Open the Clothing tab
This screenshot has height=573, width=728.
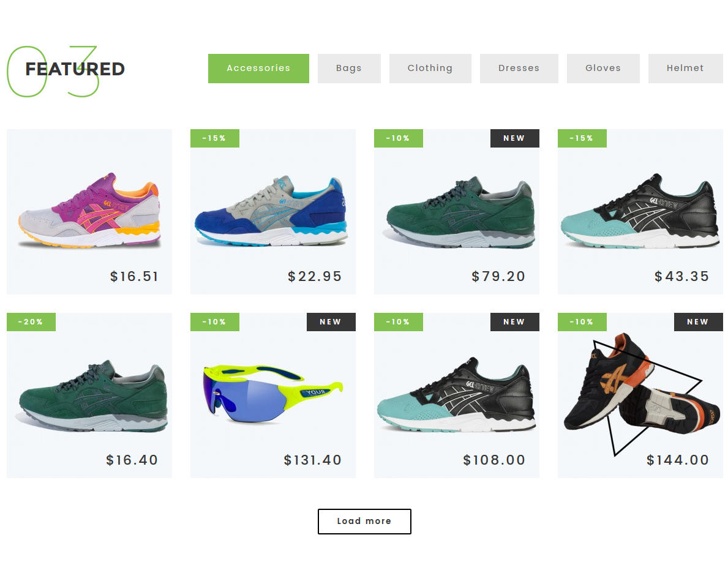(430, 69)
